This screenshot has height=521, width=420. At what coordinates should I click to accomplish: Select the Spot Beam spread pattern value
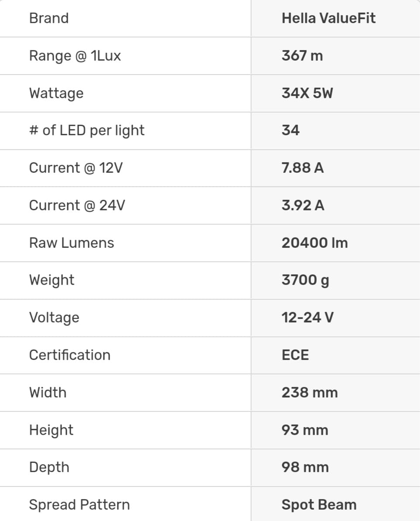[319, 505]
